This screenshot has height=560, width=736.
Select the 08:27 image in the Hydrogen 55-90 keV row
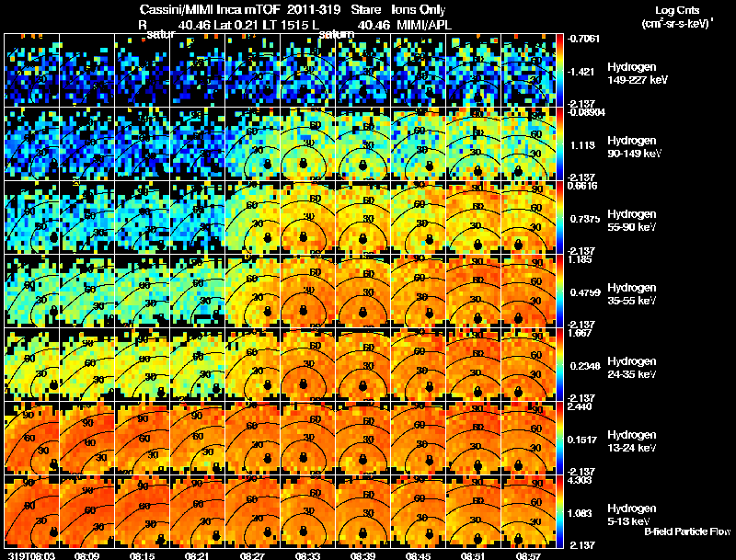252,217
